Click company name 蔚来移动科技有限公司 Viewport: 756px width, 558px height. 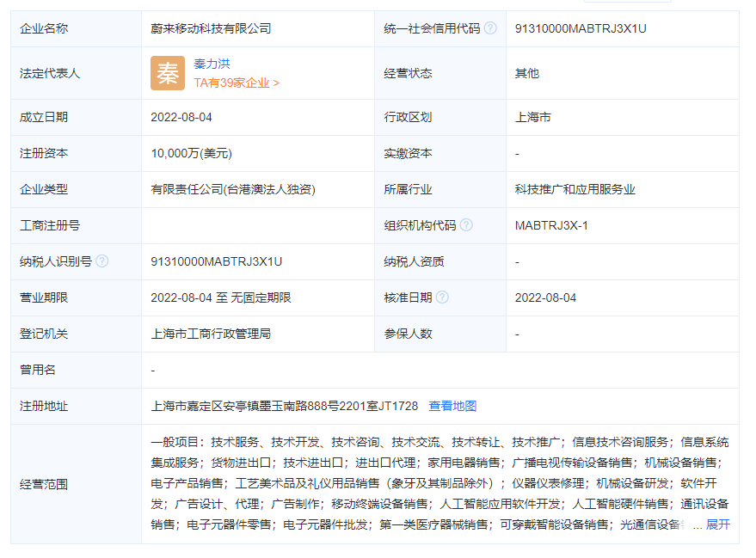point(211,28)
